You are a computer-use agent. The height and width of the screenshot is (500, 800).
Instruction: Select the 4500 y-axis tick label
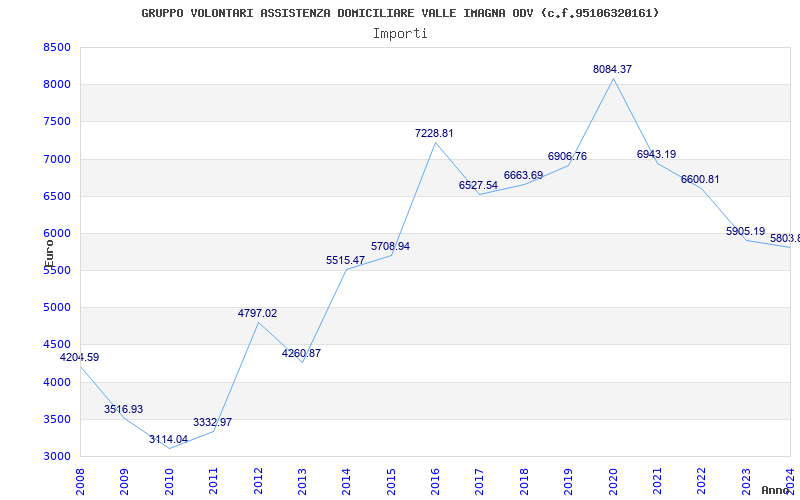click(x=57, y=345)
